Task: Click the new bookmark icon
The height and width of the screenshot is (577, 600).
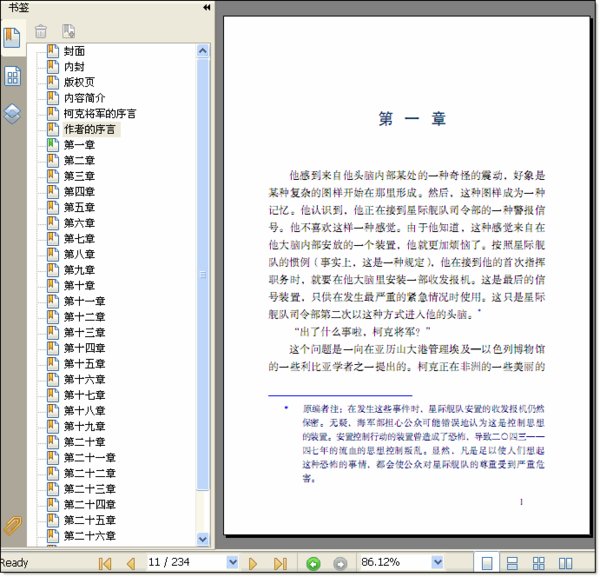Action: click(x=68, y=31)
